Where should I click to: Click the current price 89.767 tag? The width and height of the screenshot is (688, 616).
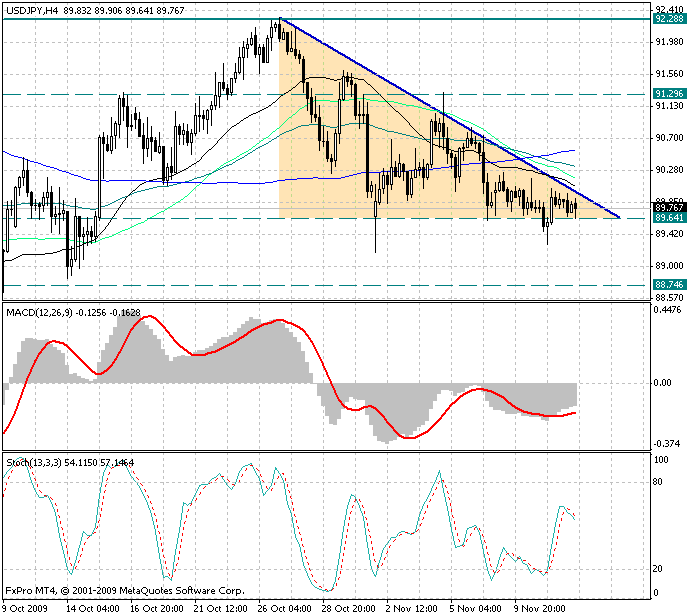click(669, 207)
